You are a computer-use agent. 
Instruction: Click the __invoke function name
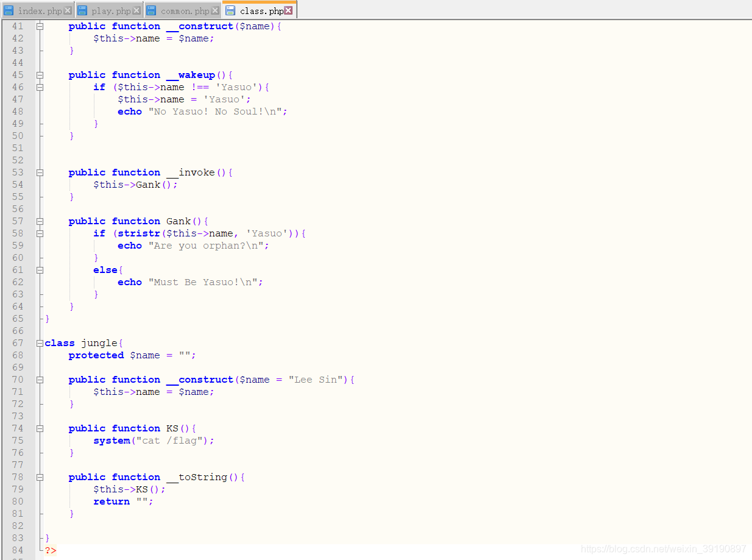coord(191,172)
